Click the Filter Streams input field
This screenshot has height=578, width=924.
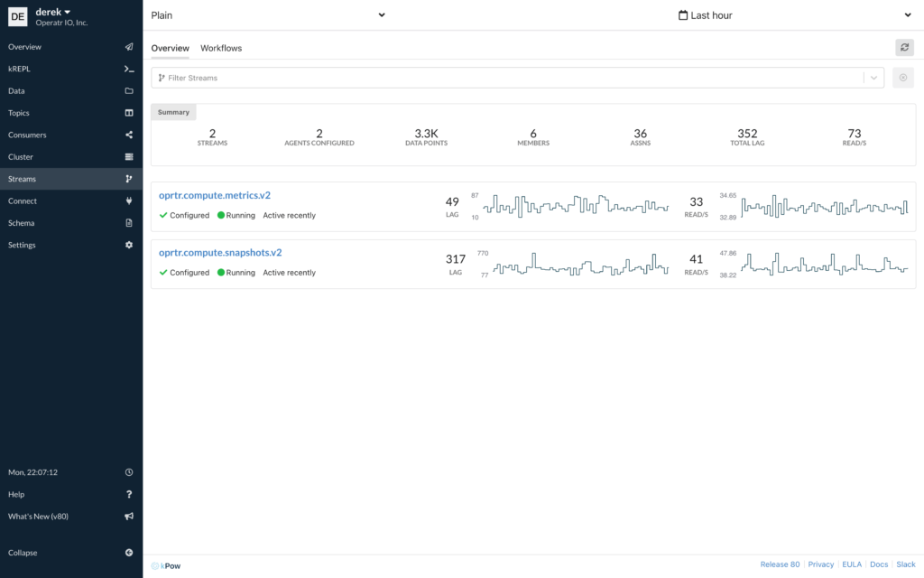point(505,78)
